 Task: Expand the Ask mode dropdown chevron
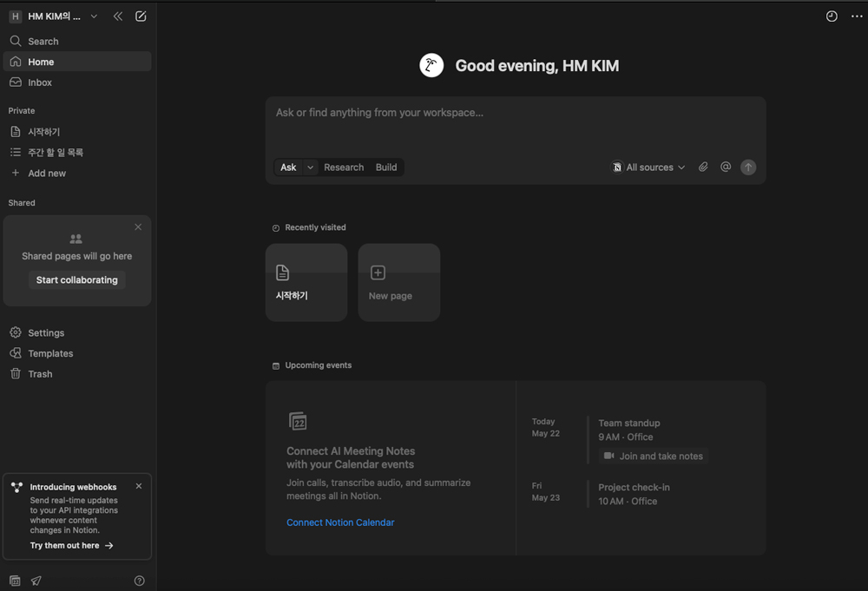[x=311, y=167]
